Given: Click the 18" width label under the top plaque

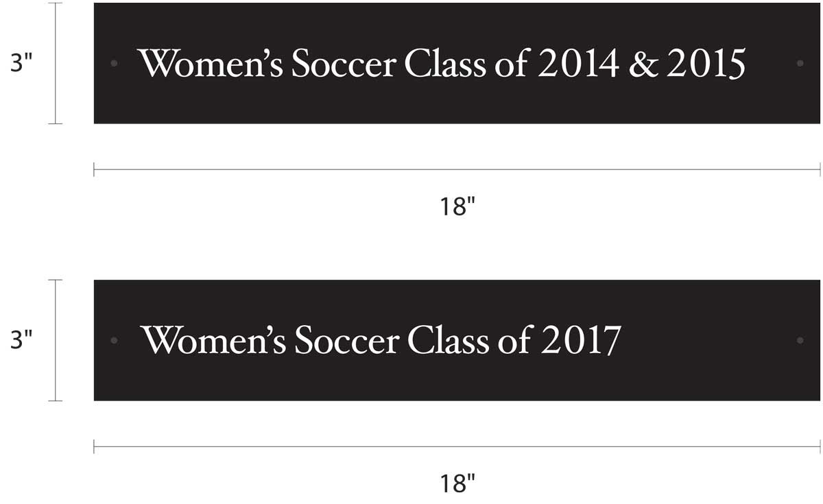Looking at the screenshot, I should [x=457, y=206].
